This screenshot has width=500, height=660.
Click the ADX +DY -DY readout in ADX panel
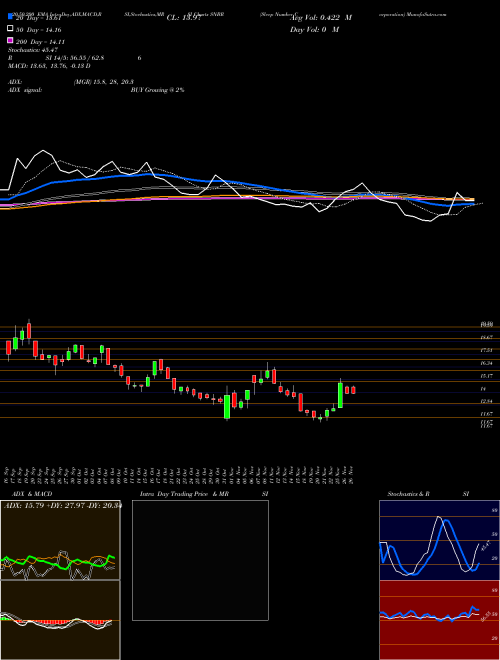click(63, 505)
